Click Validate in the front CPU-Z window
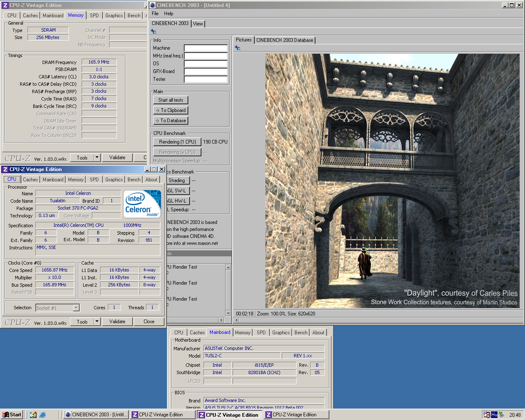The width and height of the screenshot is (525, 420). (x=117, y=322)
